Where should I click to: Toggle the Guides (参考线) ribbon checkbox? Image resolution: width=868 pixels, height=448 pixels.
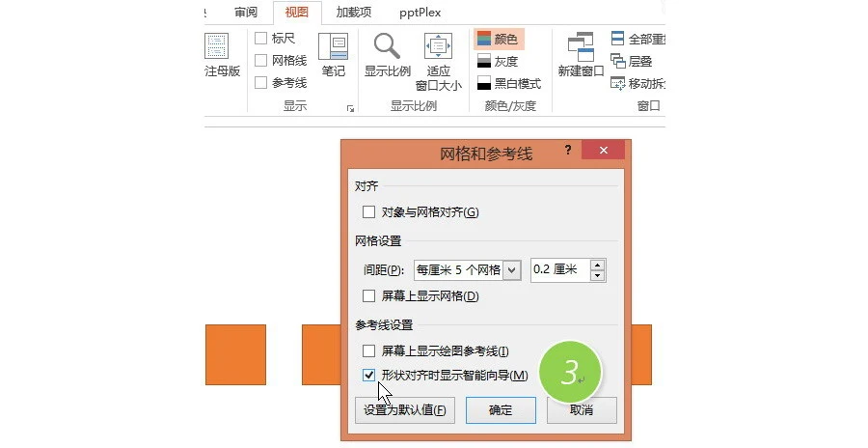(x=260, y=83)
